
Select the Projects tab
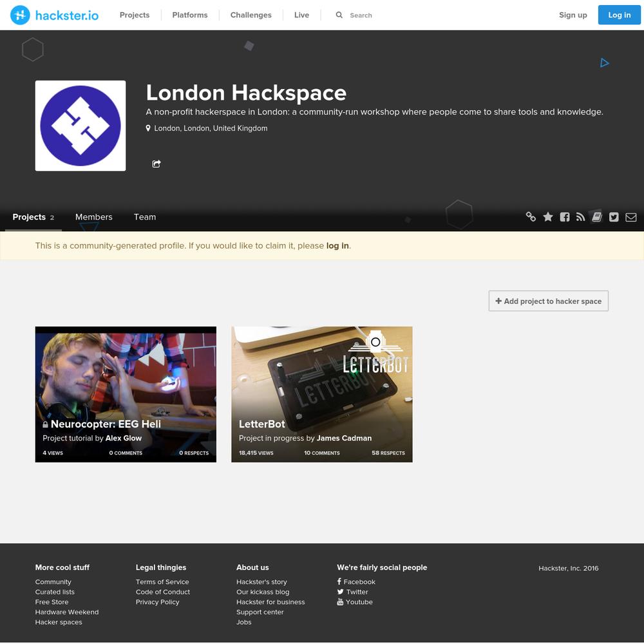33,217
